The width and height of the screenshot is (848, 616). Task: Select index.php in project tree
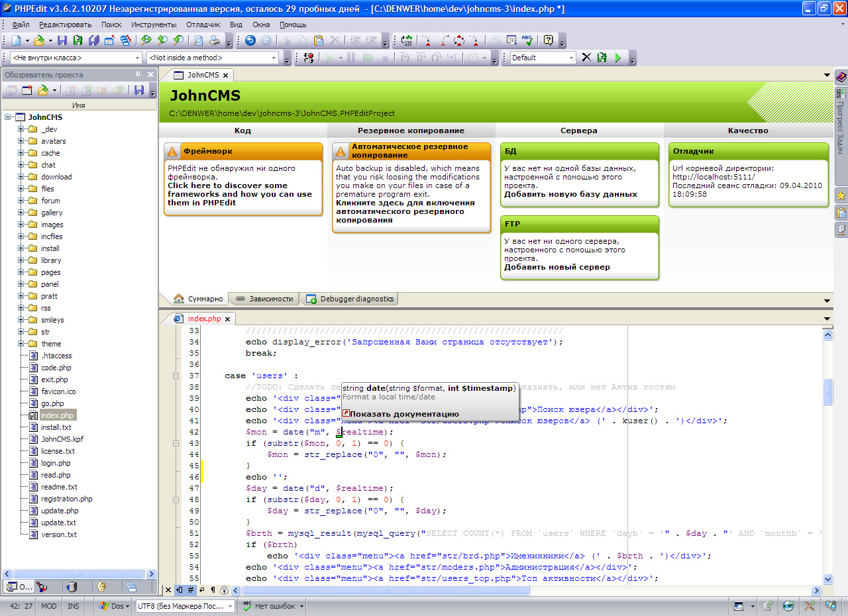[56, 415]
